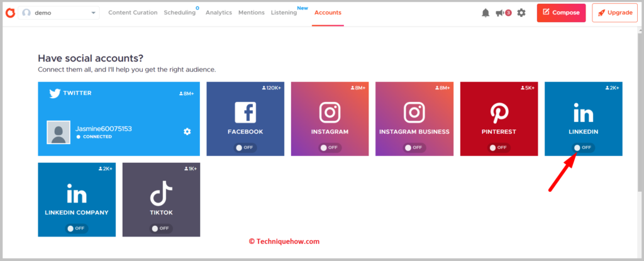644x261 pixels.
Task: Switch to the Analytics tab
Action: tap(218, 13)
